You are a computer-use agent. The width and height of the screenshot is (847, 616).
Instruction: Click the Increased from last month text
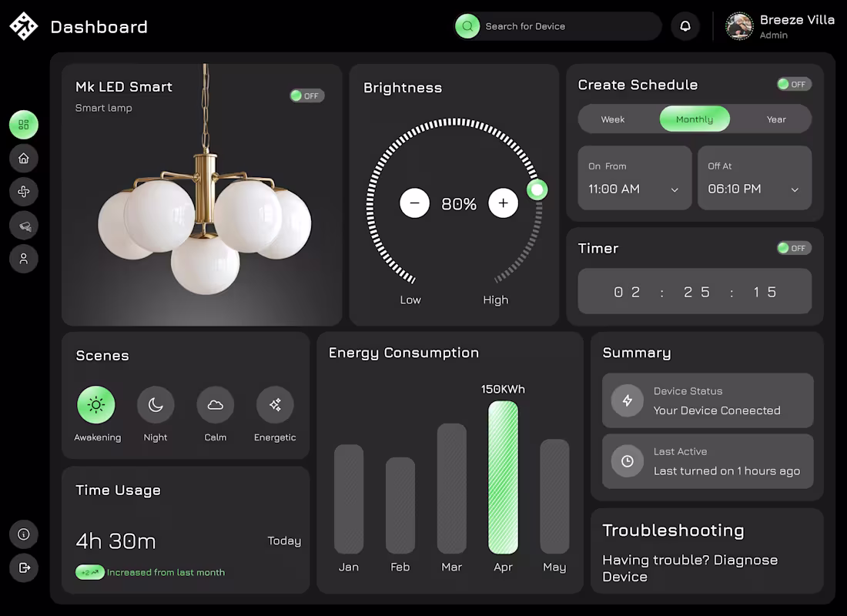click(166, 572)
